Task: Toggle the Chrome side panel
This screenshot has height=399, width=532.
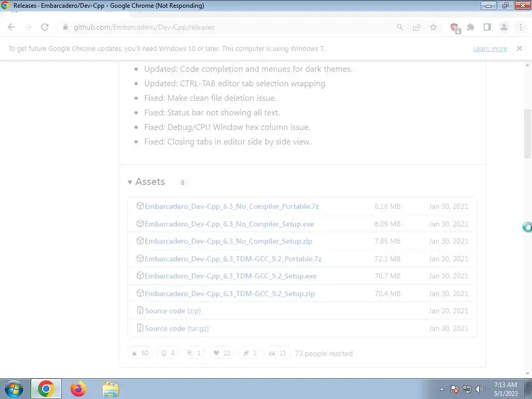Action: click(487, 27)
